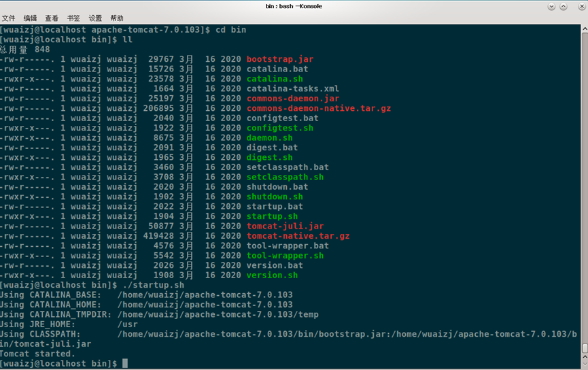Click the CATALINA_TMPDIR temp path
Screen dimensions: 588x370
(x=218, y=314)
